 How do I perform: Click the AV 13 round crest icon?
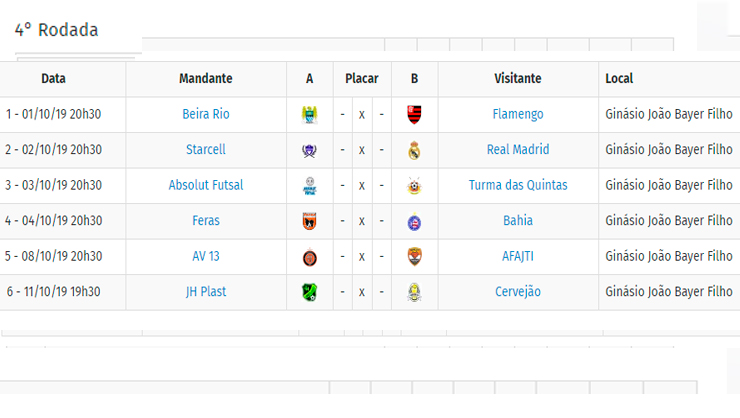click(x=310, y=257)
